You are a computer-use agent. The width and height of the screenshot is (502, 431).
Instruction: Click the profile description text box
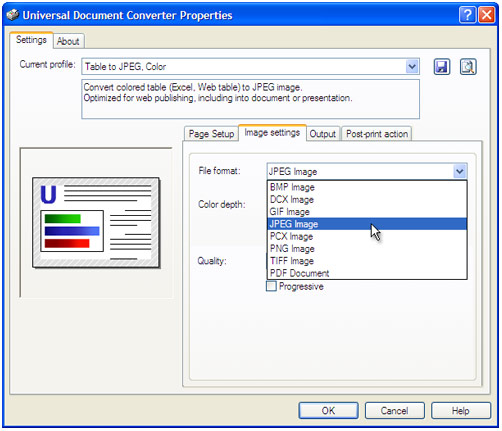(250, 99)
